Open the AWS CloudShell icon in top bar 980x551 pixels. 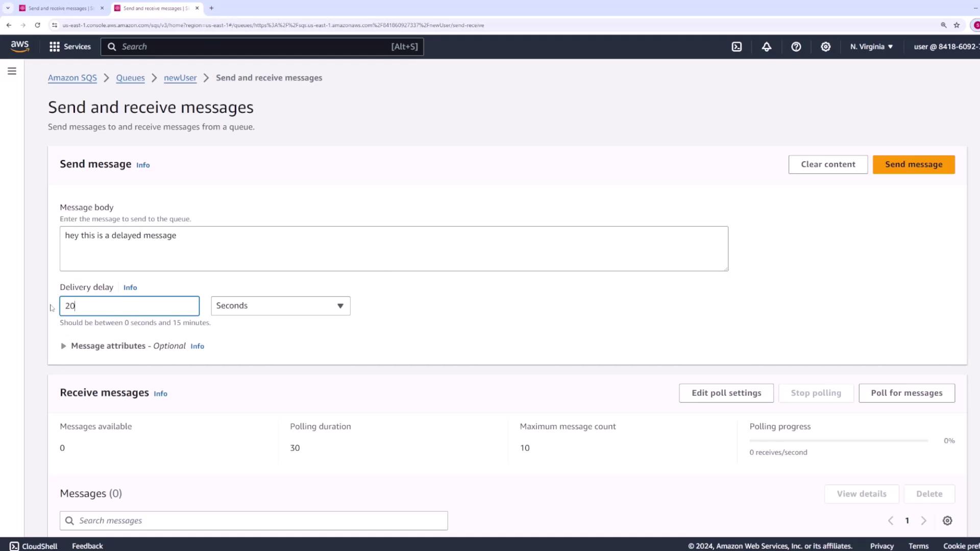(737, 46)
